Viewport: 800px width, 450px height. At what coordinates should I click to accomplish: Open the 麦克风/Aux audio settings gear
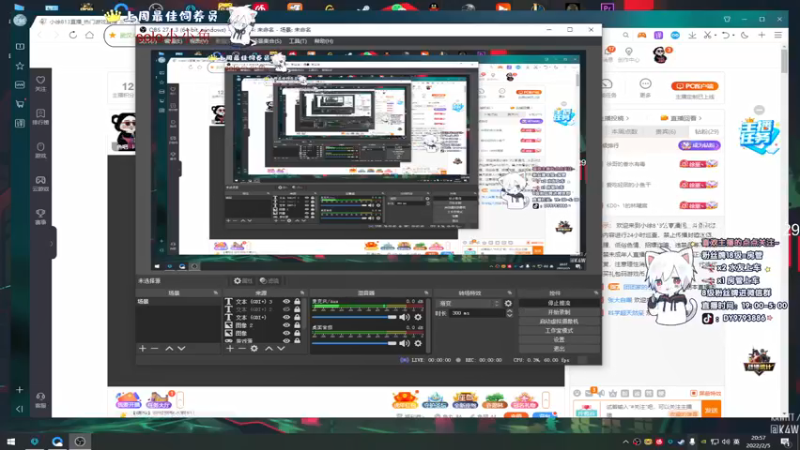coord(418,317)
